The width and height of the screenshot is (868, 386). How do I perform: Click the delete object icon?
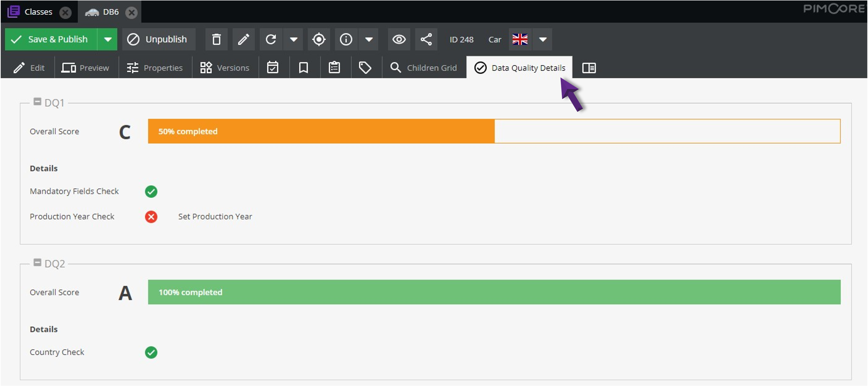pyautogui.click(x=216, y=39)
